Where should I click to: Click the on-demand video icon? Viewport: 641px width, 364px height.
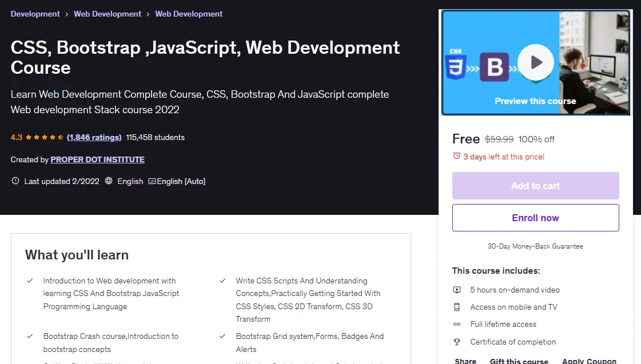[x=457, y=290]
